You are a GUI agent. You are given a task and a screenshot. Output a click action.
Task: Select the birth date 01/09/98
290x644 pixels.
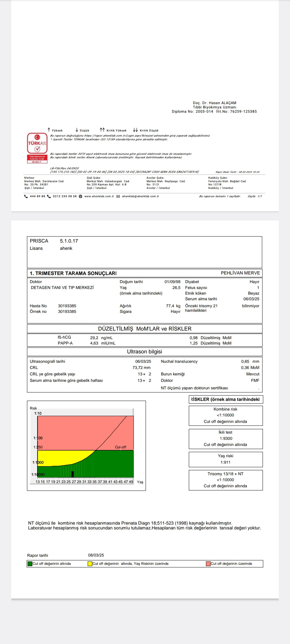172,282
